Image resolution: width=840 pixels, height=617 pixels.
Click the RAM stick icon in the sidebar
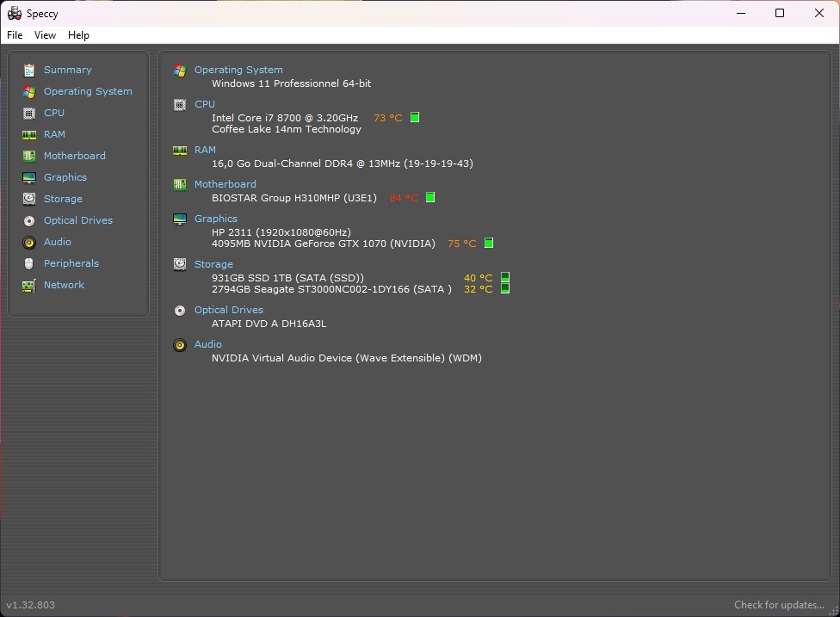(x=29, y=134)
